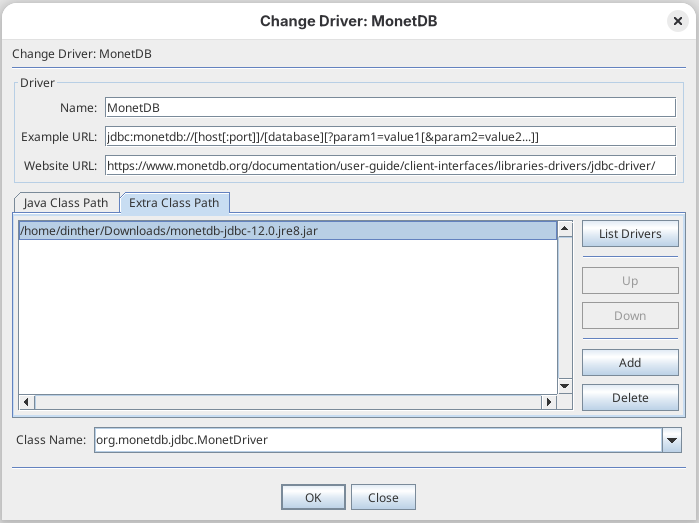
Task: Click into the Example URL field
Action: click(x=390, y=136)
